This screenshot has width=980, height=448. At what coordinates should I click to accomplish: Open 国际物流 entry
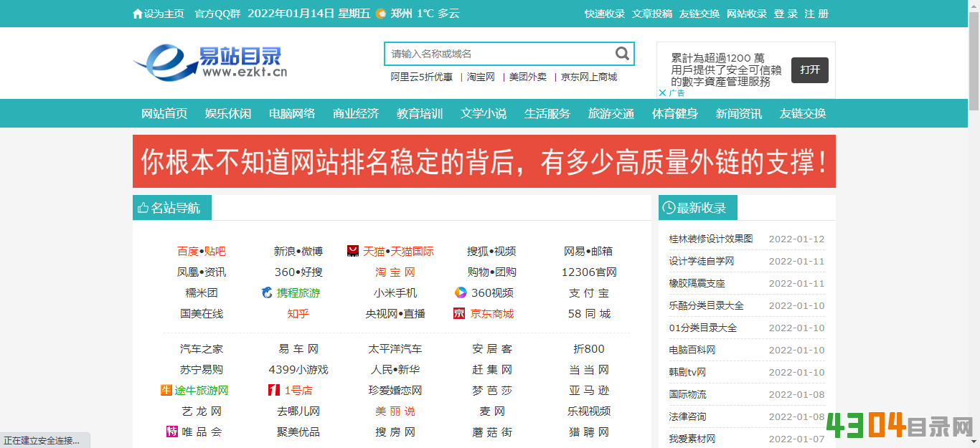click(688, 394)
